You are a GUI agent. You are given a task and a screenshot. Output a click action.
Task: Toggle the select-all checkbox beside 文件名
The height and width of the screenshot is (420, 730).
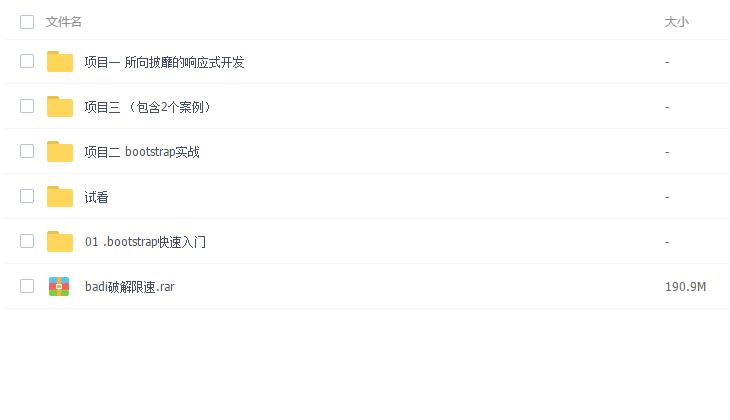[27, 22]
